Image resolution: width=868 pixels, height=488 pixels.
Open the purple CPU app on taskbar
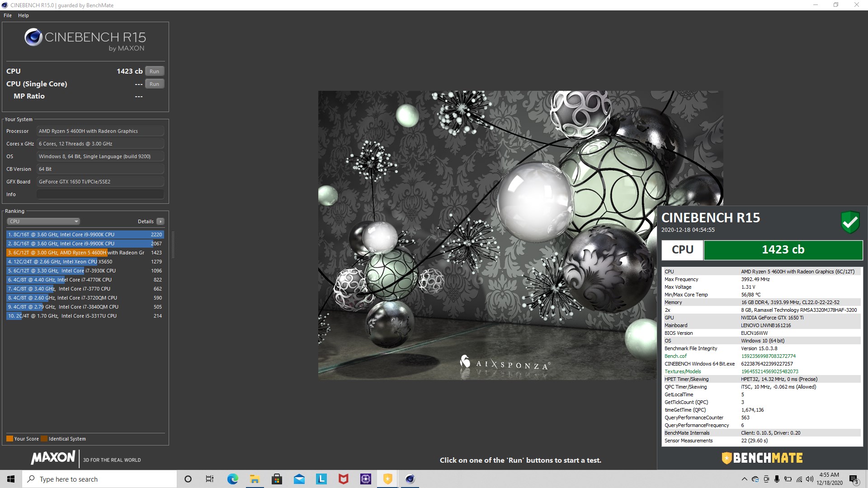(365, 479)
